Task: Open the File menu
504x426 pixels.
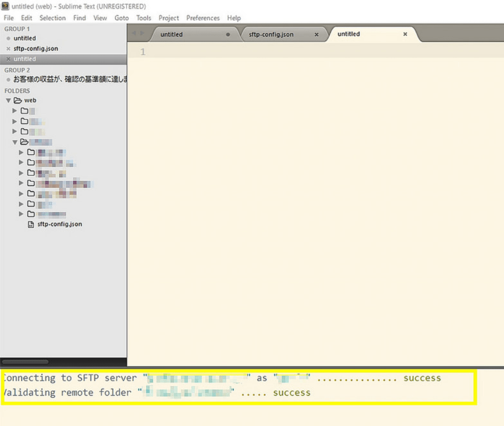Action: coord(9,18)
